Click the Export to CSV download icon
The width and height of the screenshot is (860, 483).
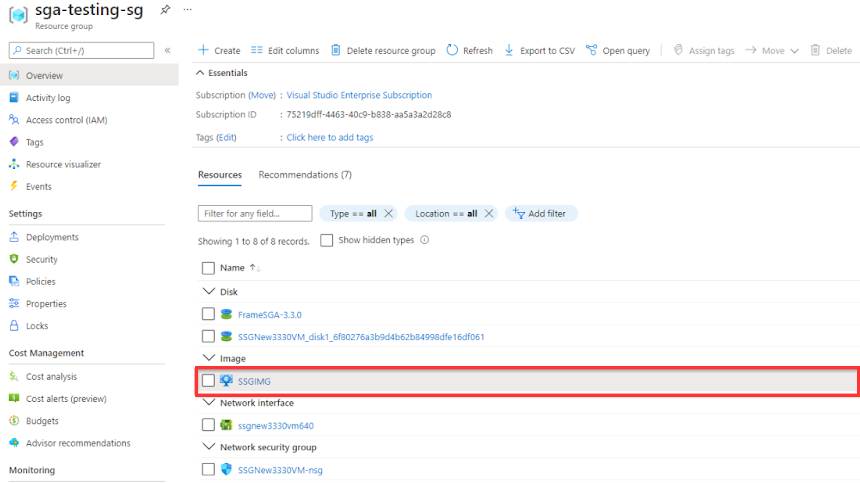509,50
